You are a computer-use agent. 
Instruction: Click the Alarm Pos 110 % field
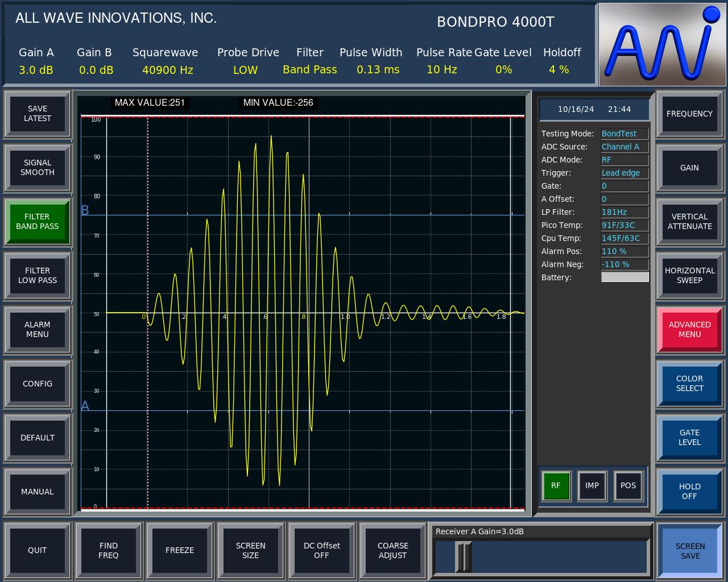click(x=624, y=251)
